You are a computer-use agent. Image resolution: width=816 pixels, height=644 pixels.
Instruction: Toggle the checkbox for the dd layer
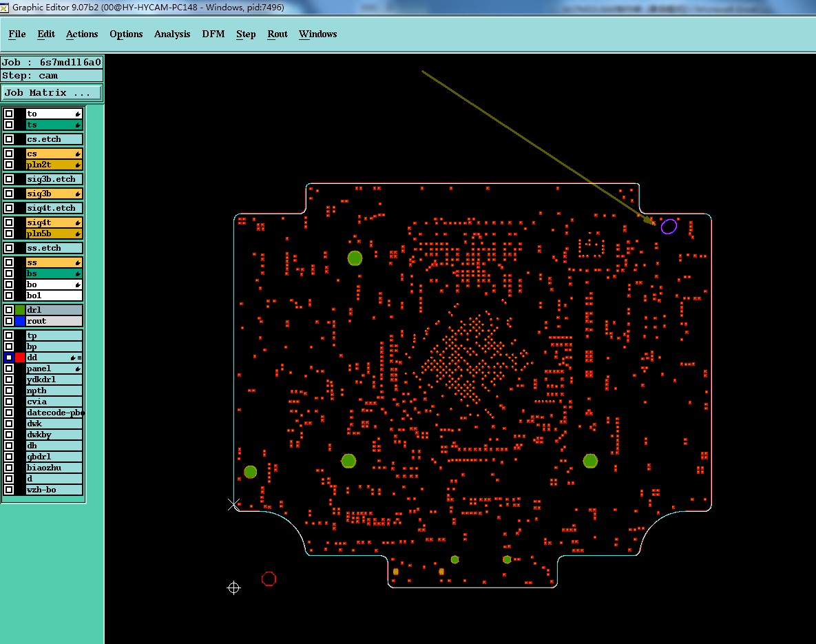tap(9, 357)
